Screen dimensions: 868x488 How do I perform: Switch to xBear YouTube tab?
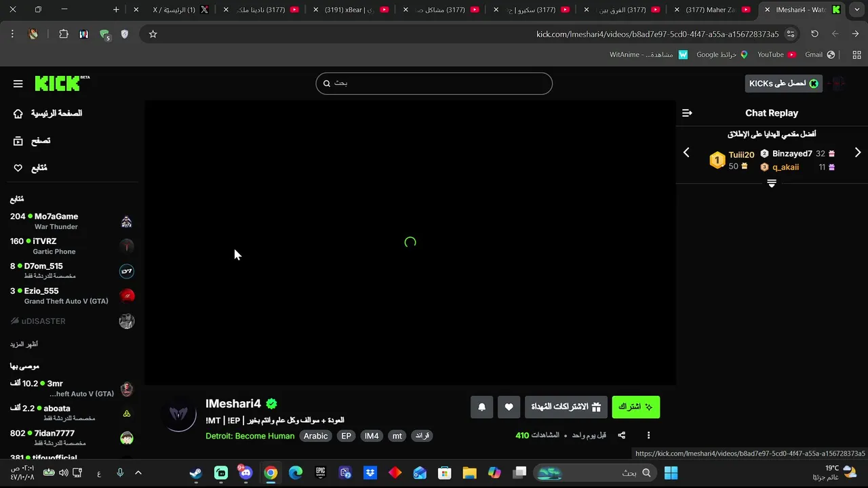click(353, 9)
